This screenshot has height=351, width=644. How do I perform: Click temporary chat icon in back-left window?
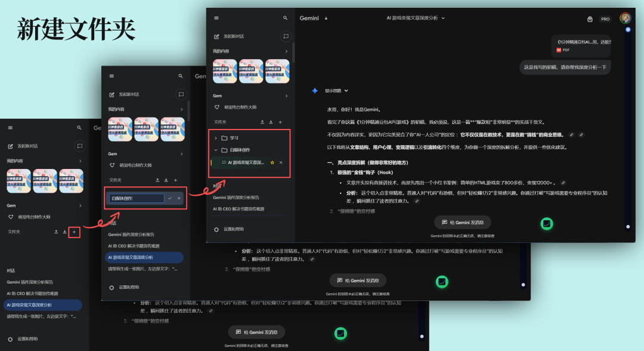[x=80, y=146]
